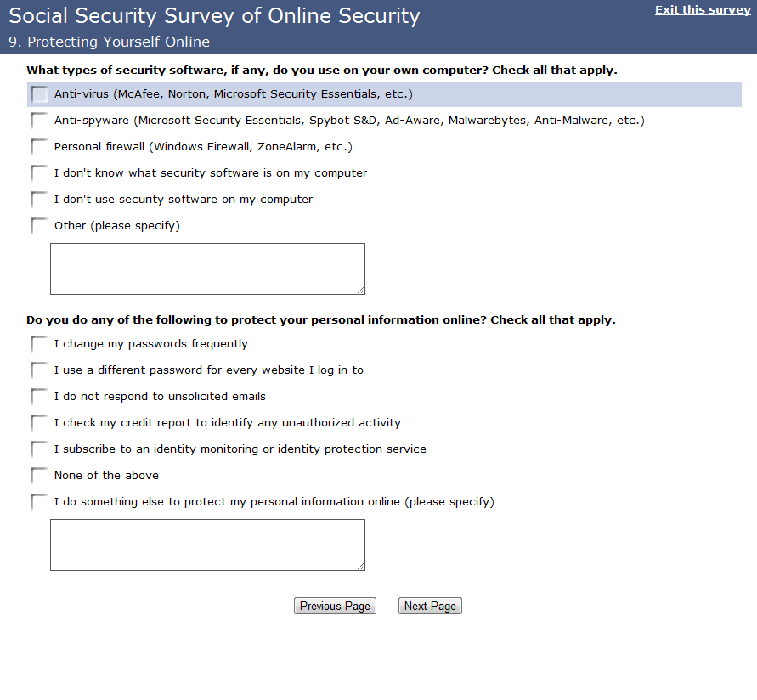Image resolution: width=757 pixels, height=700 pixels.
Task: Enable the Anti-spyware option
Action: [x=39, y=121]
